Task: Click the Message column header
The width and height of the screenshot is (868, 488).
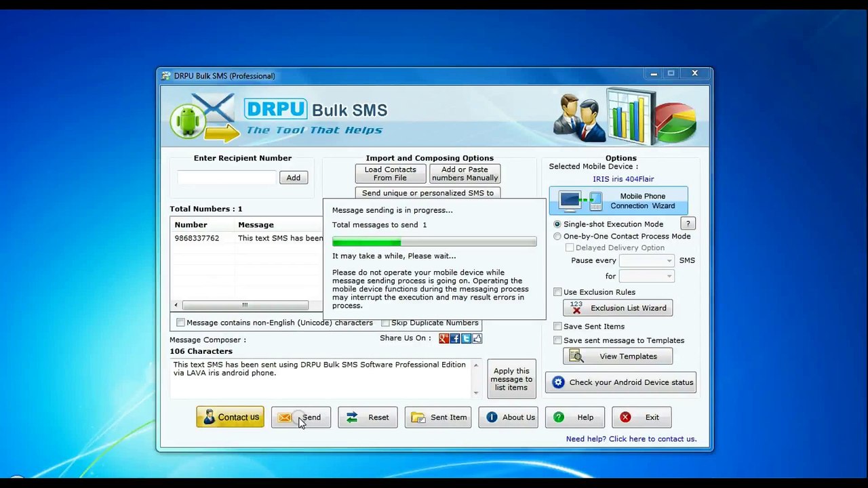Action: [278, 225]
